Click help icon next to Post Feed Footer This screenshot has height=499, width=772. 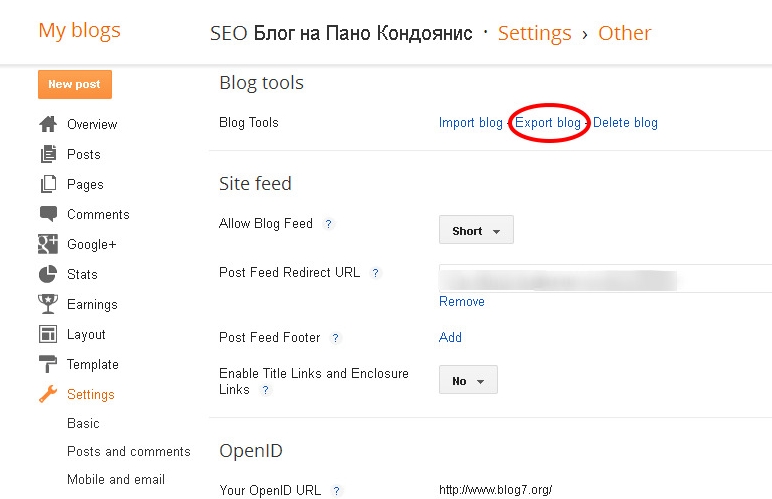336,338
